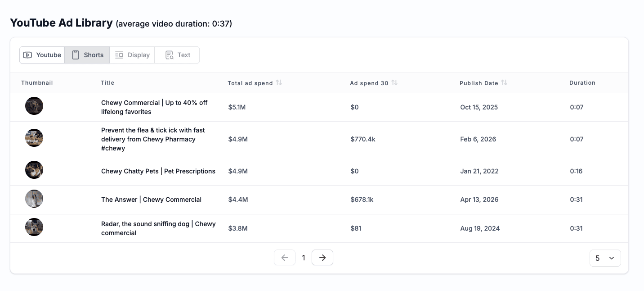The width and height of the screenshot is (644, 291).
Task: Open 'Prevent the flea & tick ick' title
Action: tap(153, 139)
